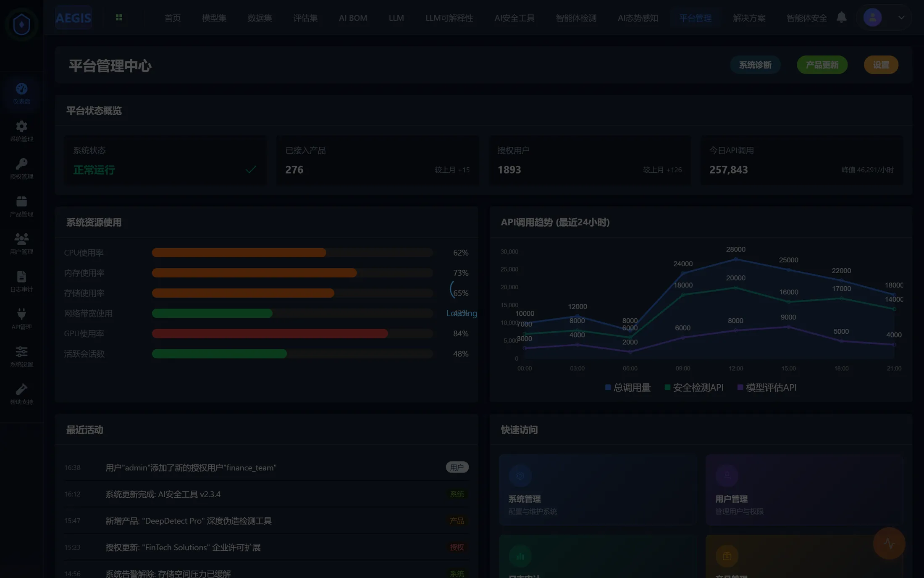Open 智能体检测 in top navigation

pos(576,18)
